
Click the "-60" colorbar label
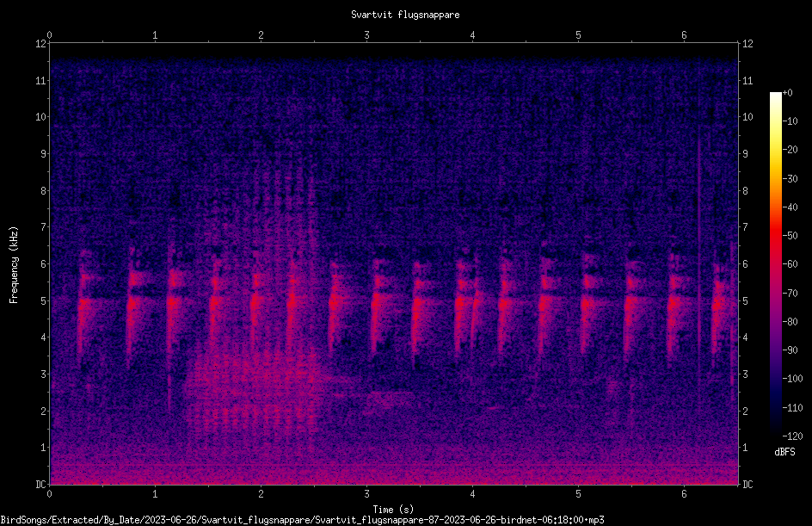point(790,264)
